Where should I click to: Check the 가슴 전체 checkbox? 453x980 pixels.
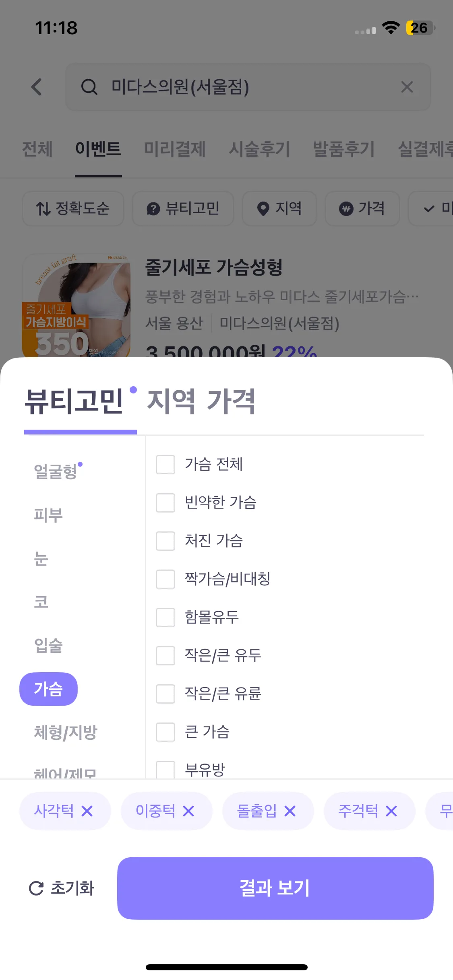tap(165, 465)
